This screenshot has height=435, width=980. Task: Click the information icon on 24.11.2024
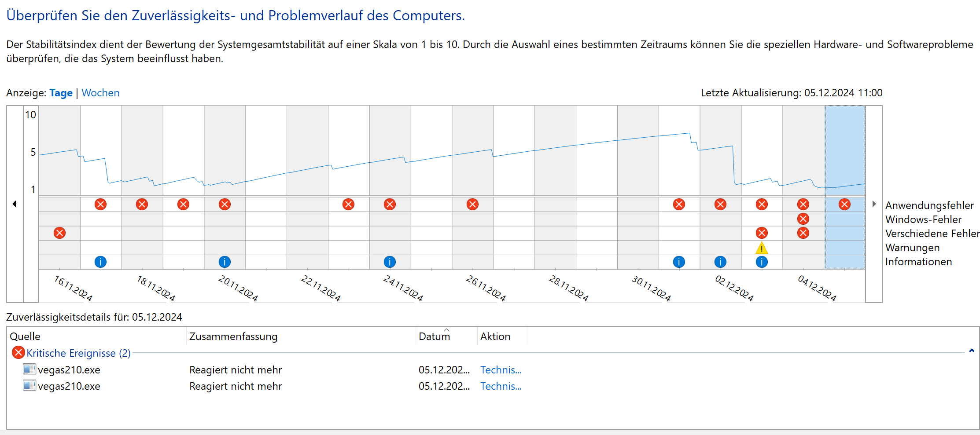[390, 262]
